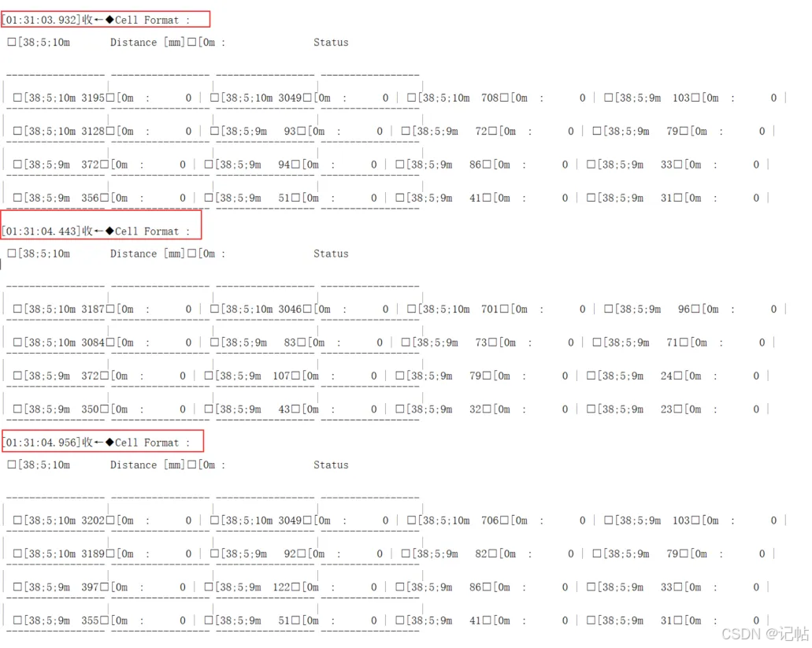
Task: Select the 01:31:04.956 timestamp text
Action: coord(42,442)
